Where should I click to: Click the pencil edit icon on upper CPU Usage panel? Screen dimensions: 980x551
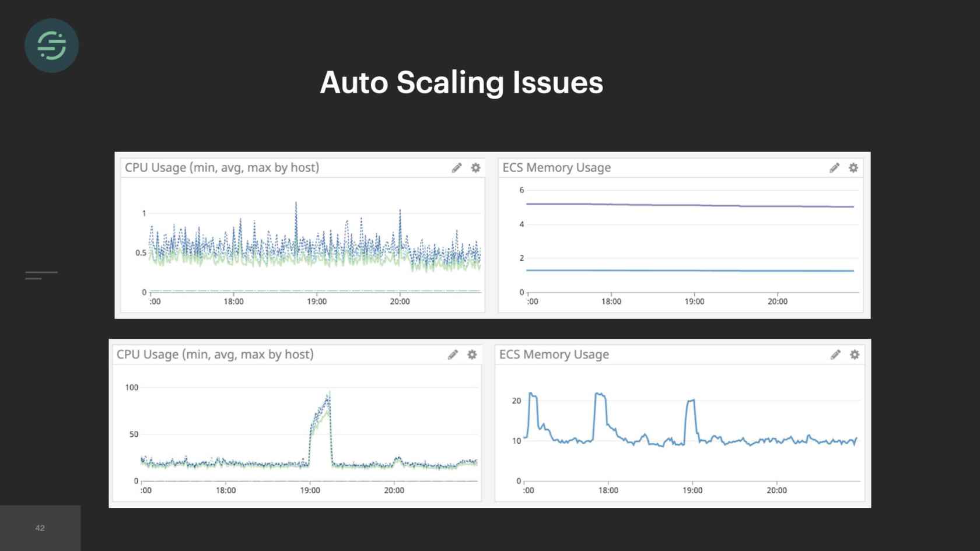tap(457, 168)
